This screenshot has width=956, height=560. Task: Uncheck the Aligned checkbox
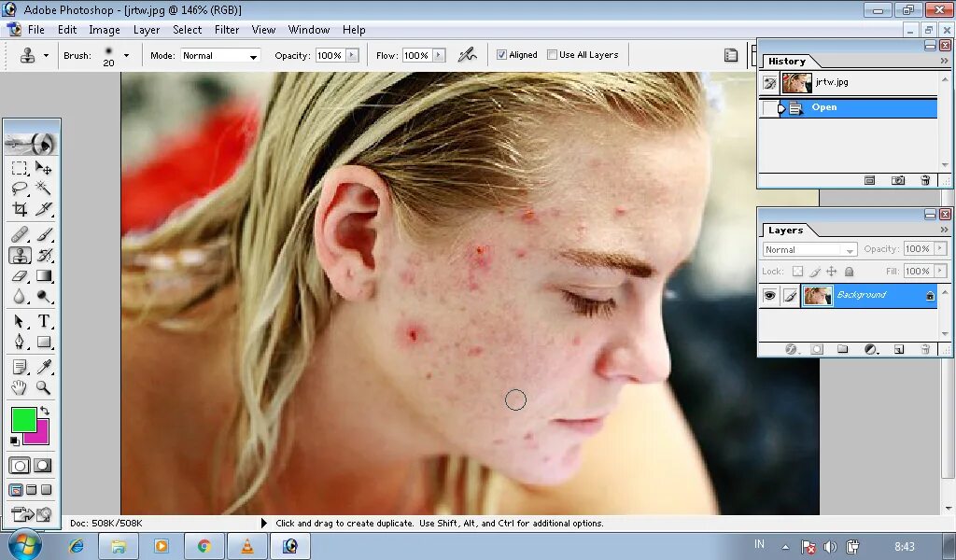(501, 55)
